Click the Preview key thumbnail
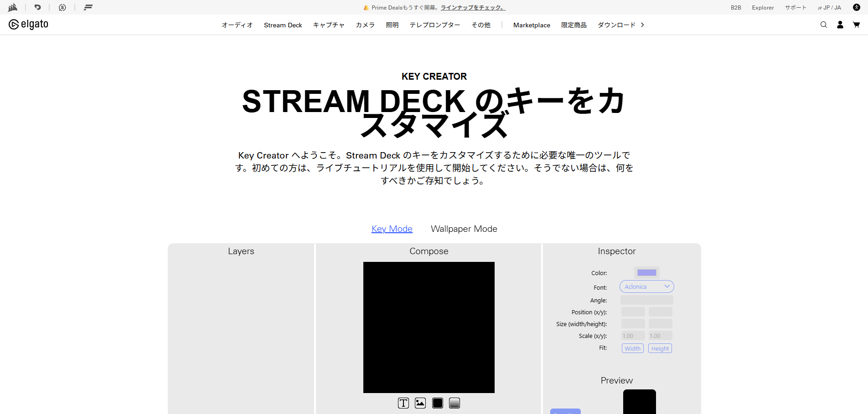Screen dimensions: 868x414 pos(640,402)
